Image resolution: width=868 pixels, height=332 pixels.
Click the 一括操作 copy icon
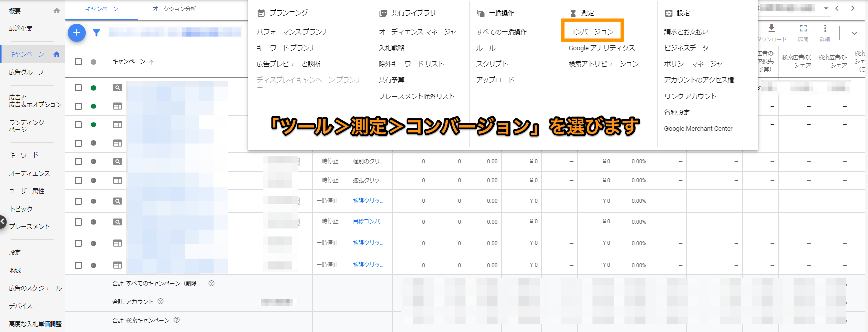(x=481, y=13)
